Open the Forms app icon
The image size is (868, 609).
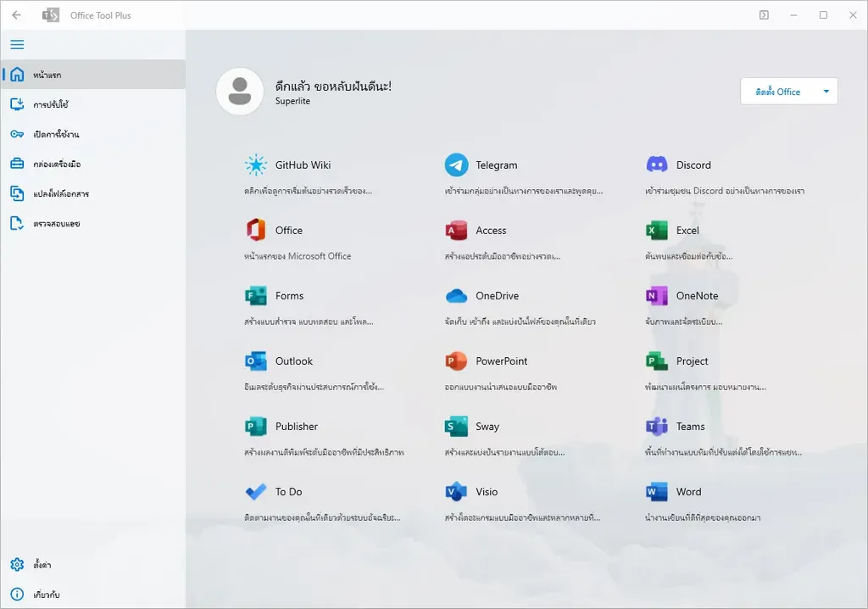(x=256, y=295)
